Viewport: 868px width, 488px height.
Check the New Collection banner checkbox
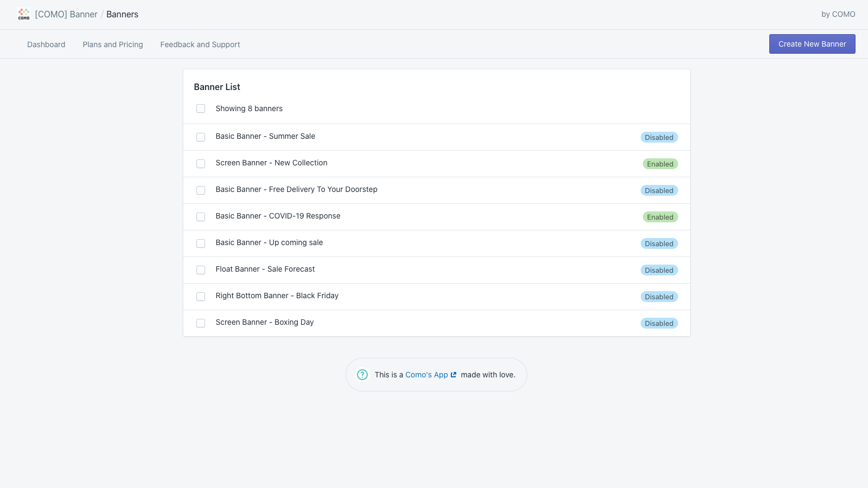click(x=201, y=164)
